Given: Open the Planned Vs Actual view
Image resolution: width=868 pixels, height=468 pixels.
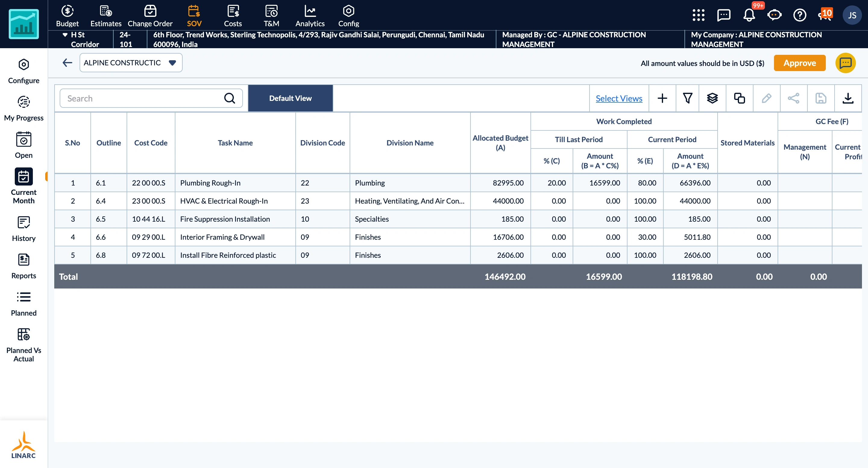Looking at the screenshot, I should (x=24, y=345).
